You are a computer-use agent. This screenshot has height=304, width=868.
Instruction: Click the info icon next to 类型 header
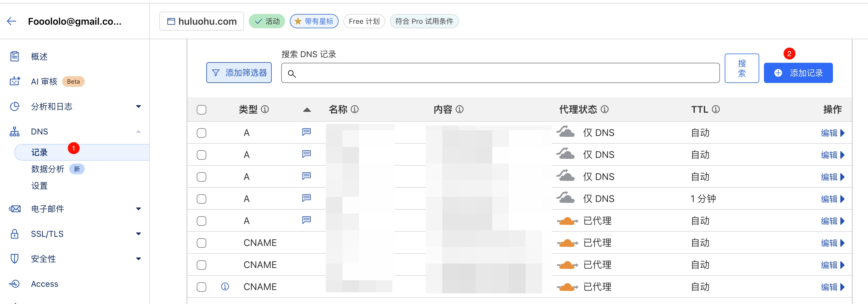(265, 109)
